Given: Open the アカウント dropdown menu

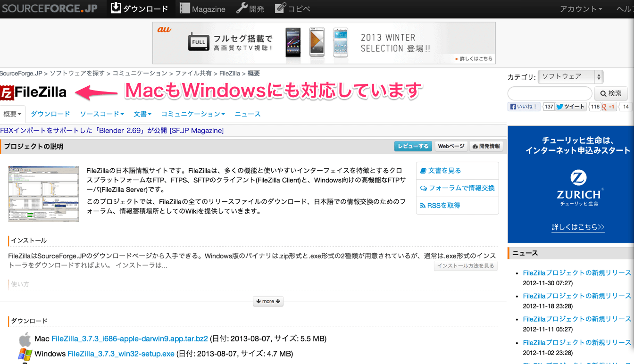Looking at the screenshot, I should [x=581, y=9].
